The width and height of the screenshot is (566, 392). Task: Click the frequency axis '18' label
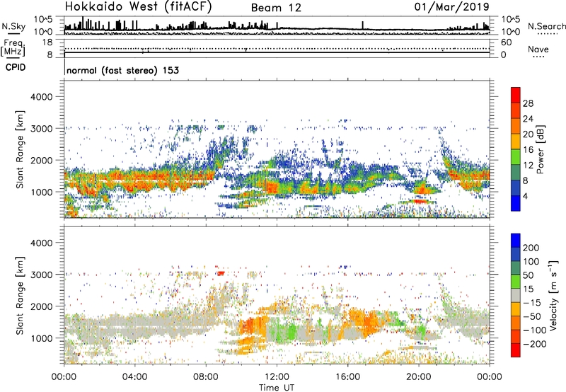[x=47, y=42]
